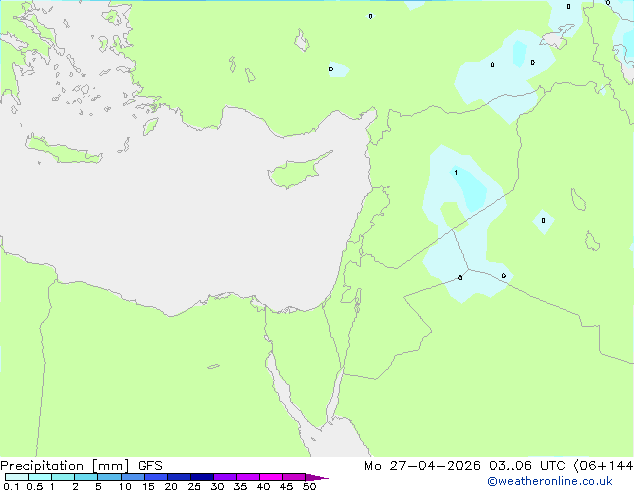Click the '25' legend scale value
634x490 pixels.
(194, 486)
